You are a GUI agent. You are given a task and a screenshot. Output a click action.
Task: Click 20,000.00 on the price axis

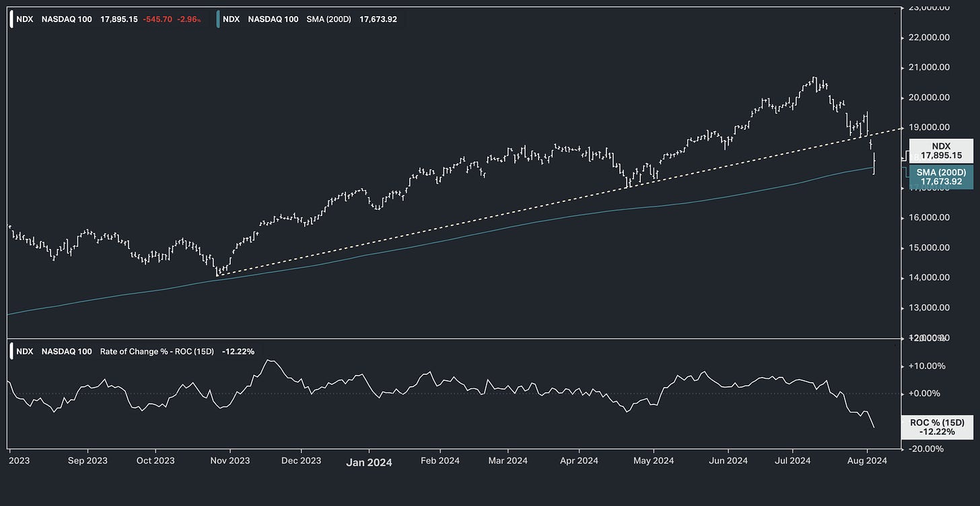928,97
